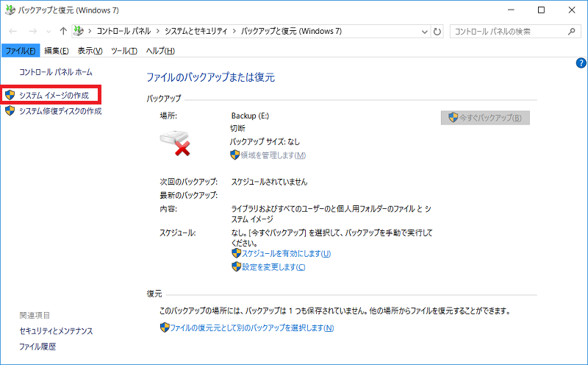Open help with blue question mark

(581, 63)
